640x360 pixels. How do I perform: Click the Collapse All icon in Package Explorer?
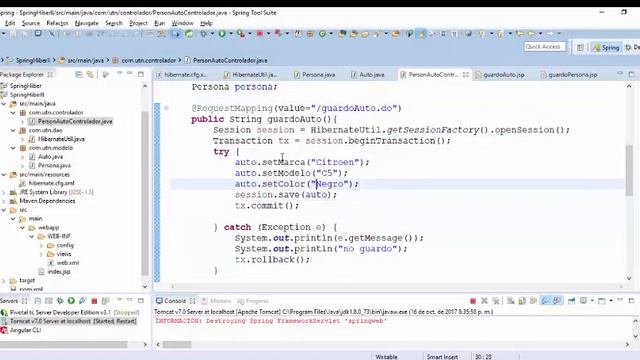[x=79, y=74]
